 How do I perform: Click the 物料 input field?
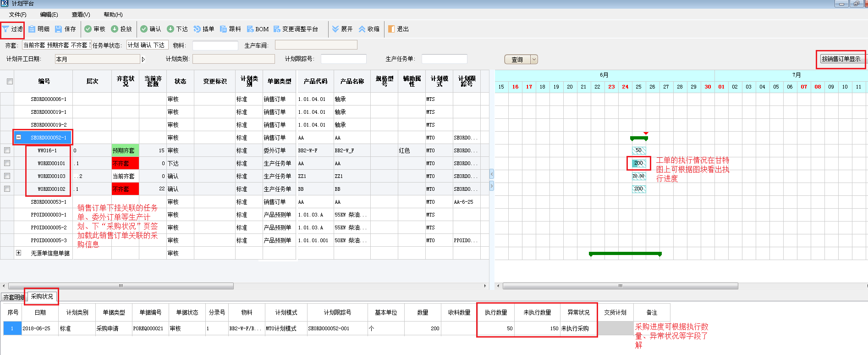tap(215, 45)
